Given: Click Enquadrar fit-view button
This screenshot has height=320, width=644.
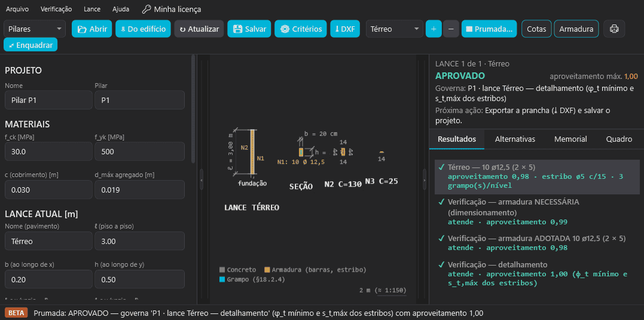Looking at the screenshot, I should coord(30,45).
